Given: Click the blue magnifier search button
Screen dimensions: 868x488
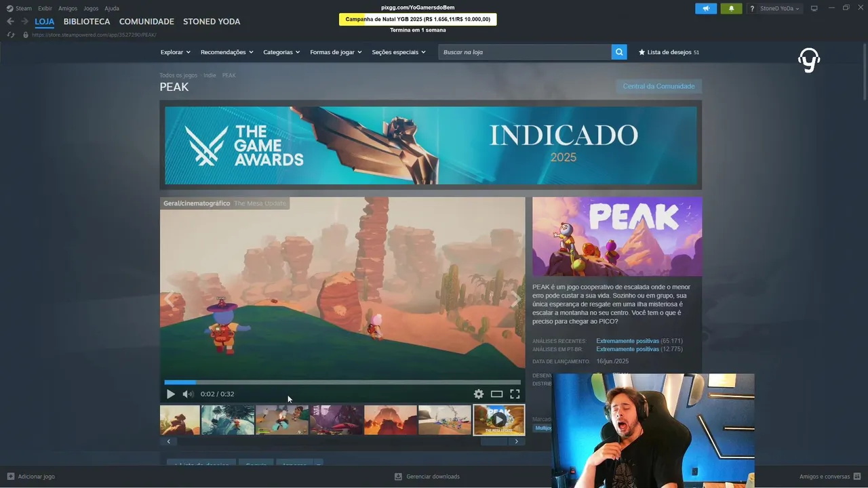Looking at the screenshot, I should [619, 52].
